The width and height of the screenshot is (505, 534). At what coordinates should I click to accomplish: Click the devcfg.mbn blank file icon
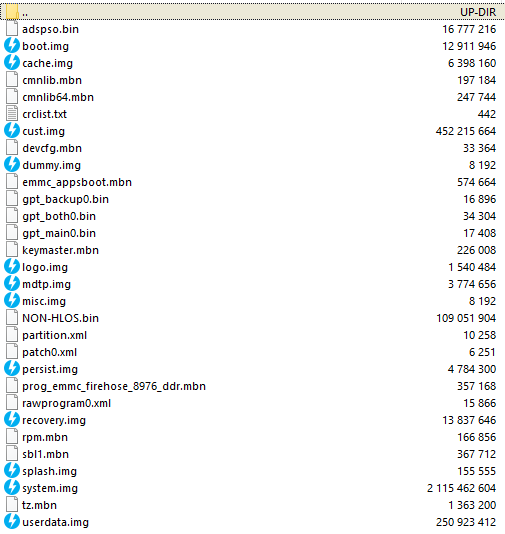click(x=12, y=148)
